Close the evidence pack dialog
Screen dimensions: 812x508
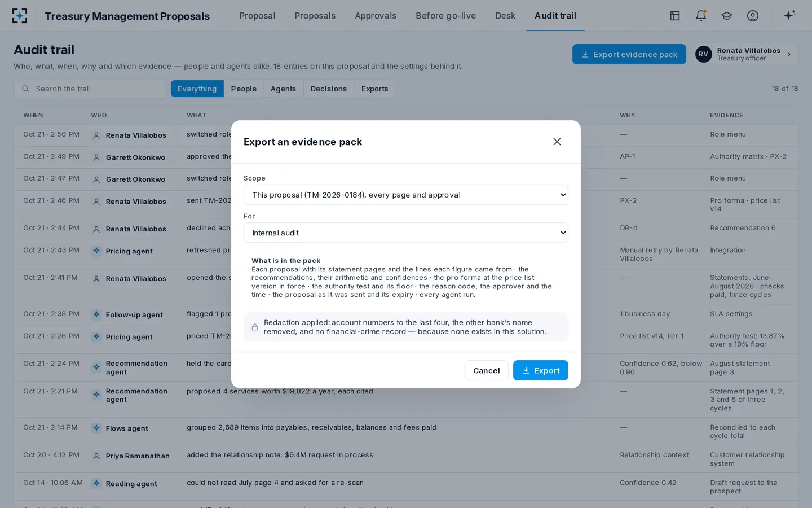point(557,142)
